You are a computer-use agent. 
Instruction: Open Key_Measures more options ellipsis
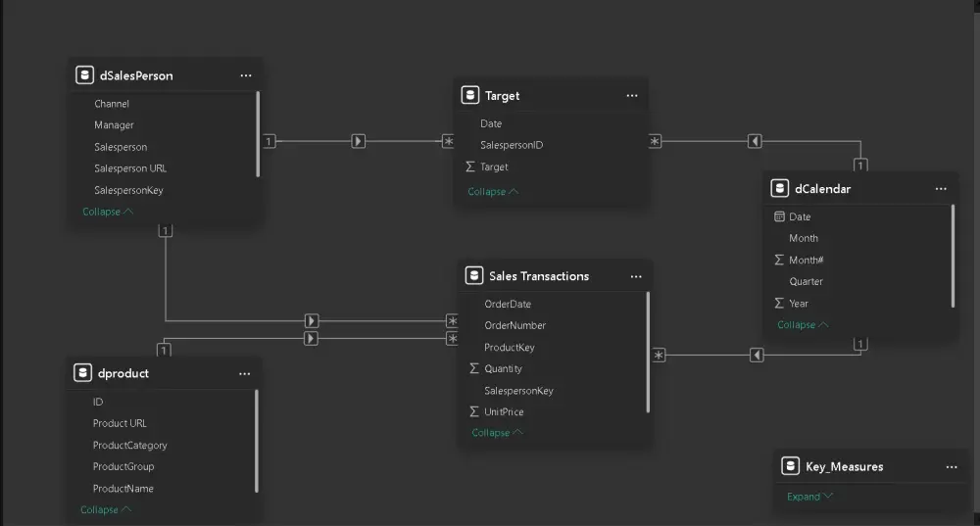tap(952, 466)
